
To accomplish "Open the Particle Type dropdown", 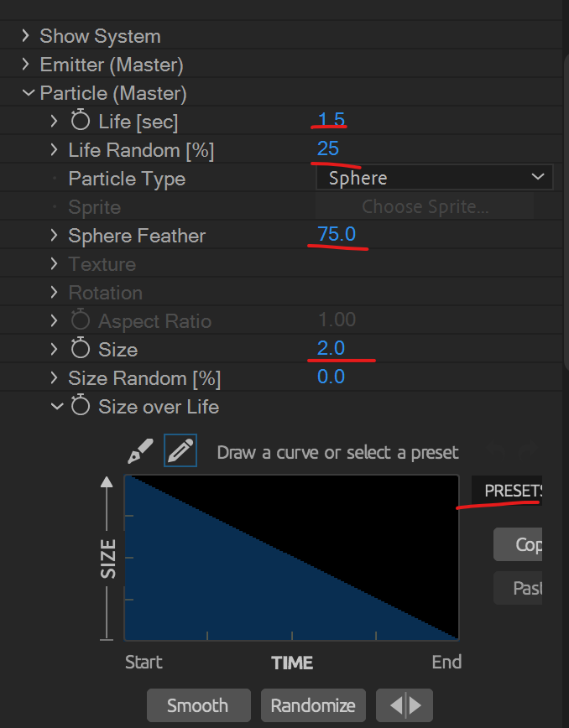I will tap(435, 178).
